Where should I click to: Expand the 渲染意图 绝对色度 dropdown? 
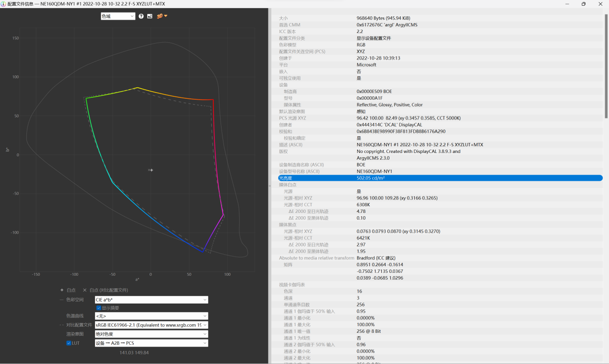tap(151, 334)
